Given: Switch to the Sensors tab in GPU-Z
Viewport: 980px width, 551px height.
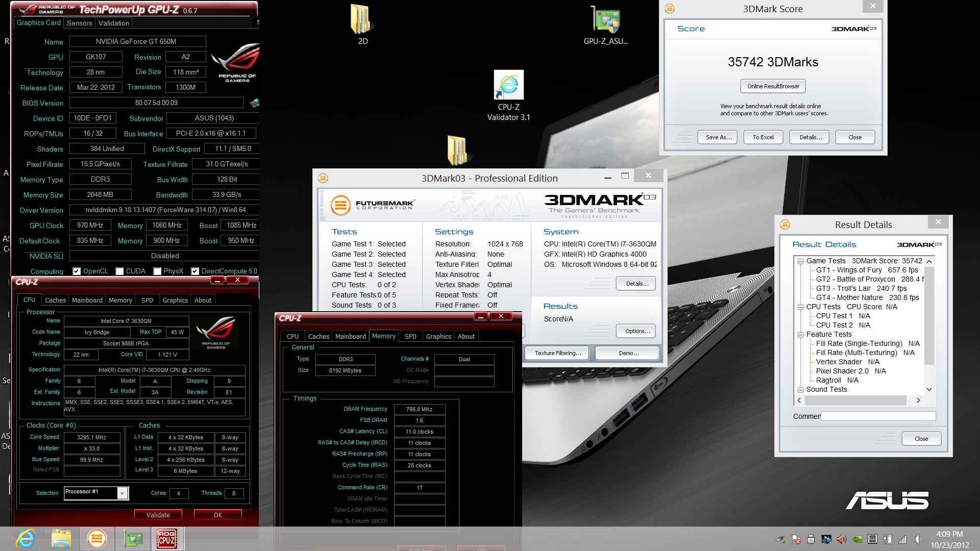Looking at the screenshot, I should pyautogui.click(x=80, y=23).
